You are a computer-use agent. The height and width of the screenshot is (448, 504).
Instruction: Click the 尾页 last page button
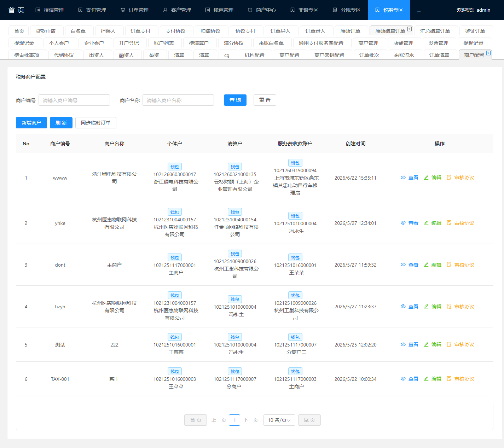click(x=309, y=420)
